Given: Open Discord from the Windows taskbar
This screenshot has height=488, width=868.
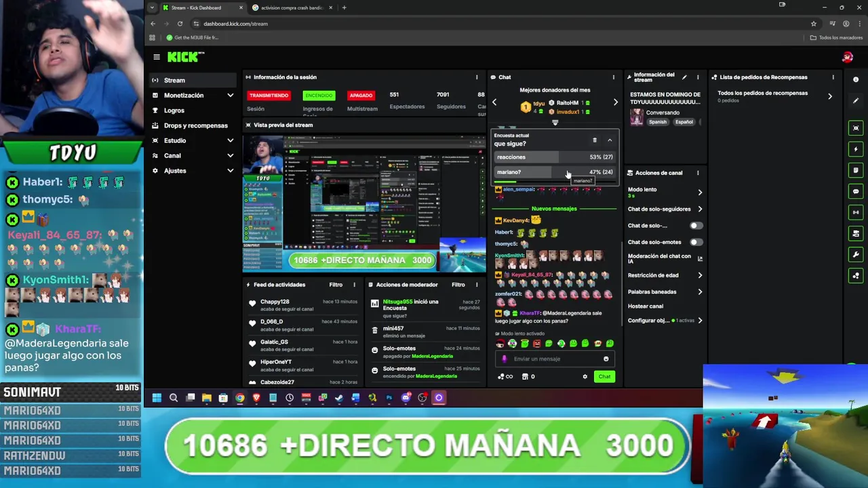Looking at the screenshot, I should pyautogui.click(x=406, y=398).
